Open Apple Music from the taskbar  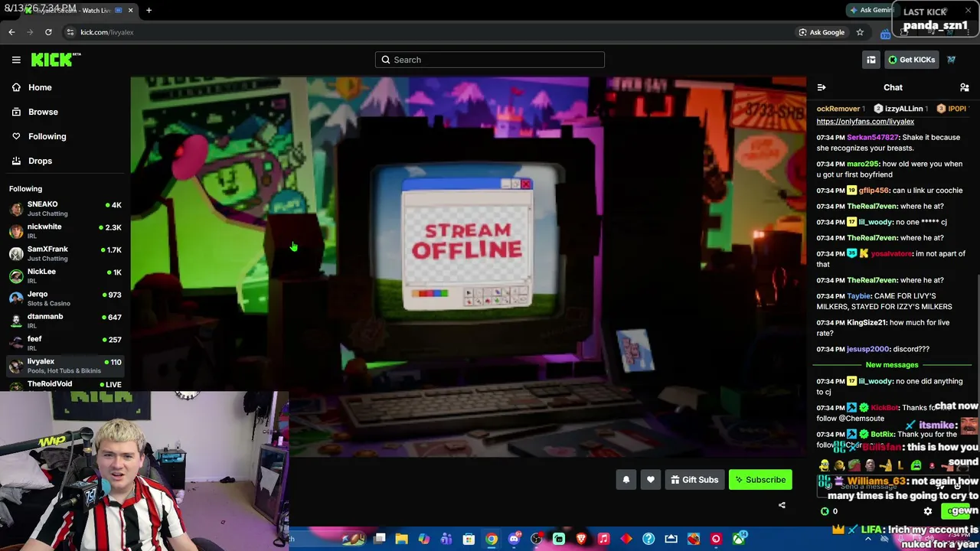tap(603, 539)
